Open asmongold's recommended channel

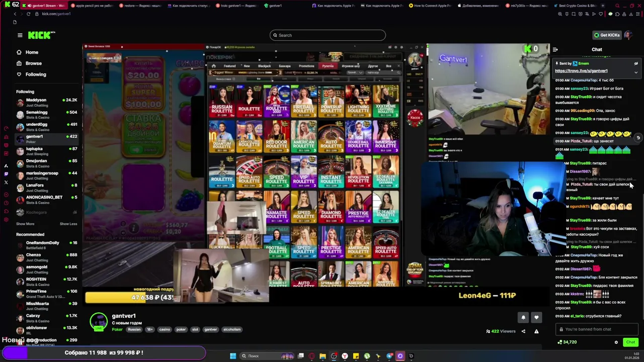[47, 269]
